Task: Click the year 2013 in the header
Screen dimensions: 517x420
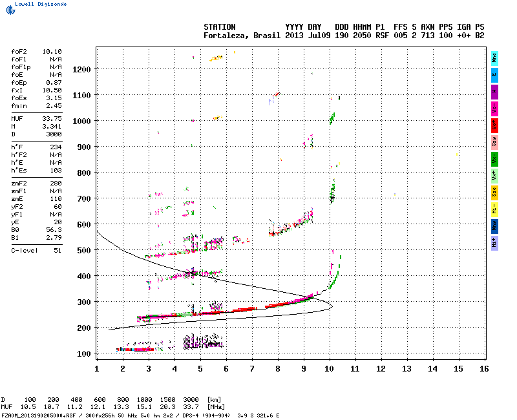Action: 294,36
